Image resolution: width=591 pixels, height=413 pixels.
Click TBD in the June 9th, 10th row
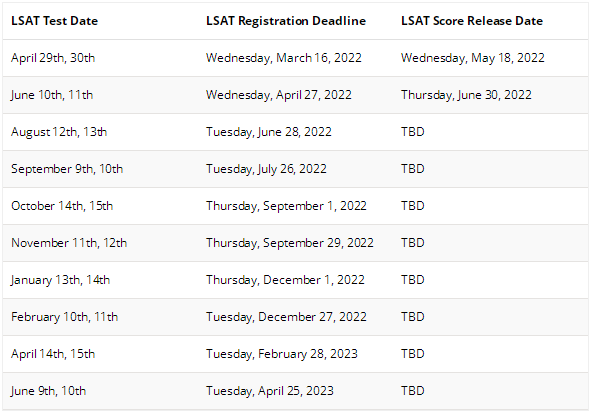click(413, 391)
